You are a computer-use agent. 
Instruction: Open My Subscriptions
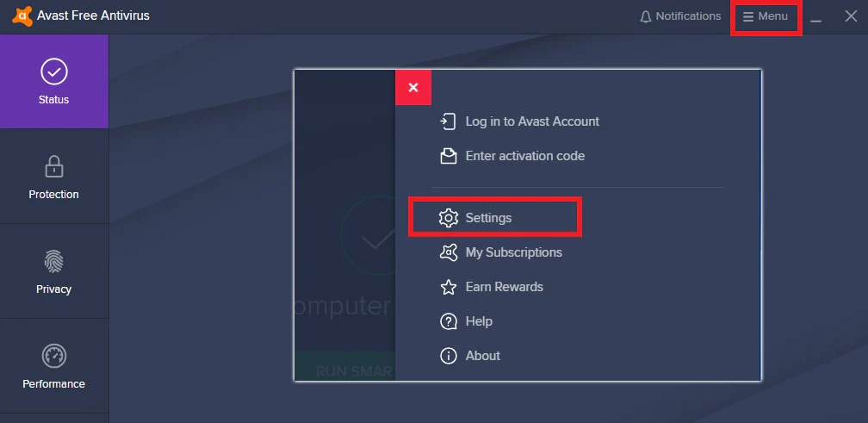514,252
